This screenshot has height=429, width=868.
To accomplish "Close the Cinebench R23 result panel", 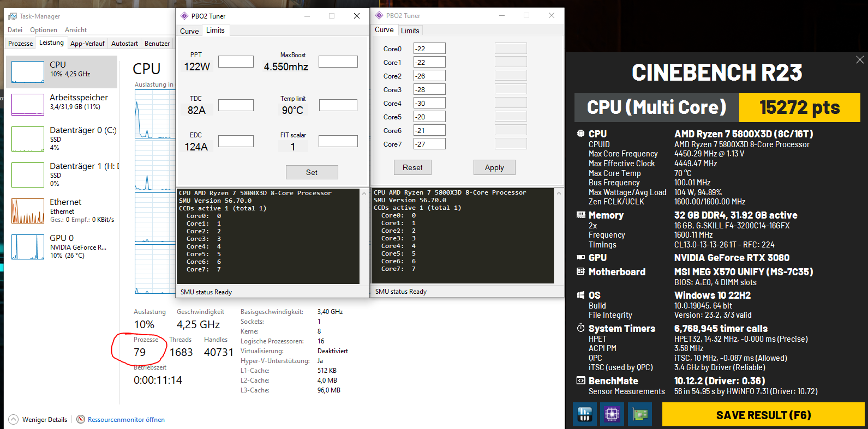I will [x=860, y=59].
